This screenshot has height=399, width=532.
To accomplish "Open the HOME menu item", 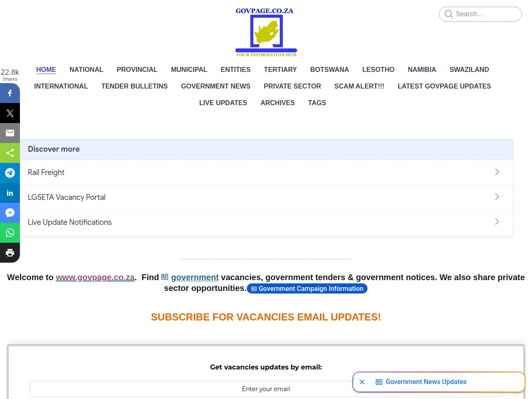I will (x=46, y=69).
